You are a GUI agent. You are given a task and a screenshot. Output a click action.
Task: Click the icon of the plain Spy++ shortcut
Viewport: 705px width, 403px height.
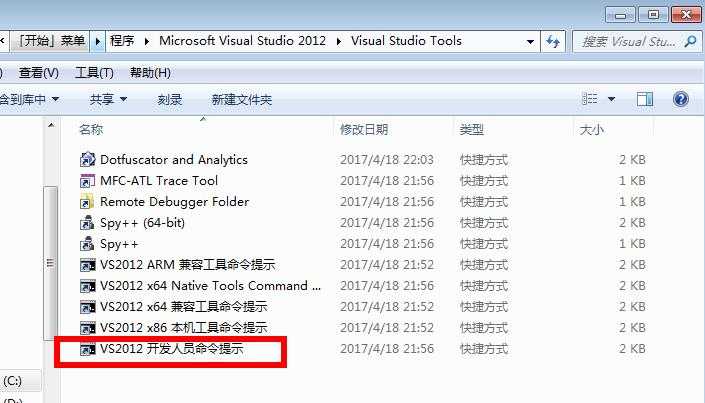pyautogui.click(x=87, y=244)
